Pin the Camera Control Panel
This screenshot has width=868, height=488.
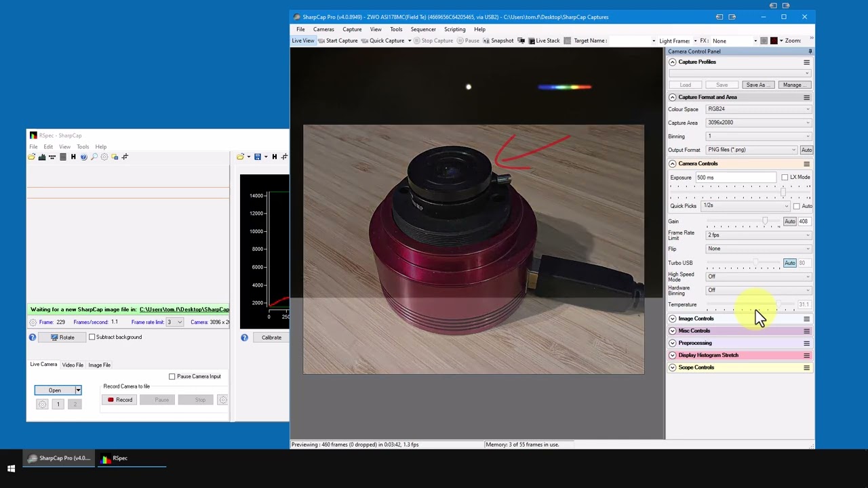coord(810,52)
